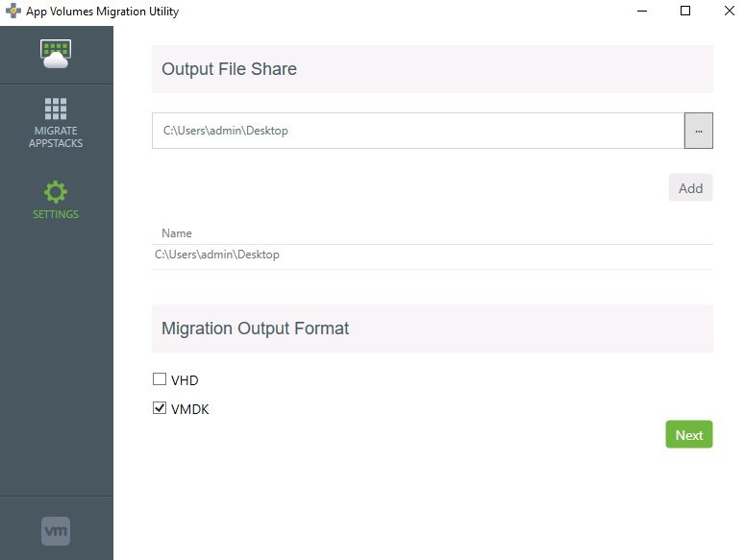Click the VHD label text

coord(185,380)
